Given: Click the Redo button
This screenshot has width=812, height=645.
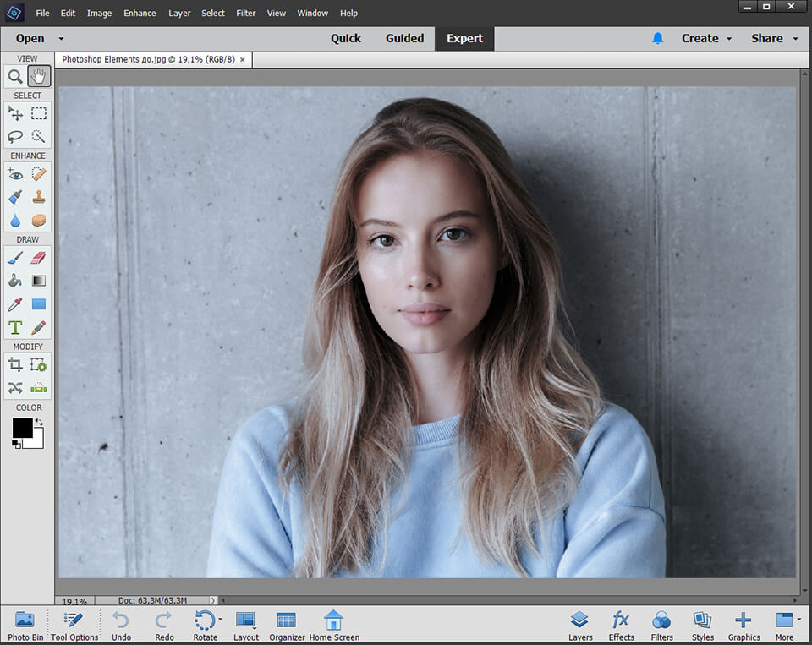Looking at the screenshot, I should tap(164, 626).
